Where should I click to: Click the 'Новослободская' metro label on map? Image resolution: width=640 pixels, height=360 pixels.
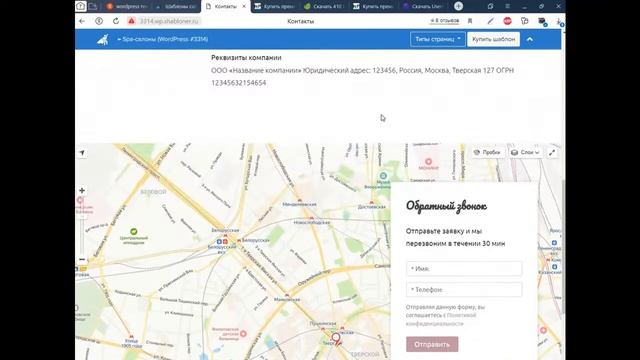coord(312,222)
